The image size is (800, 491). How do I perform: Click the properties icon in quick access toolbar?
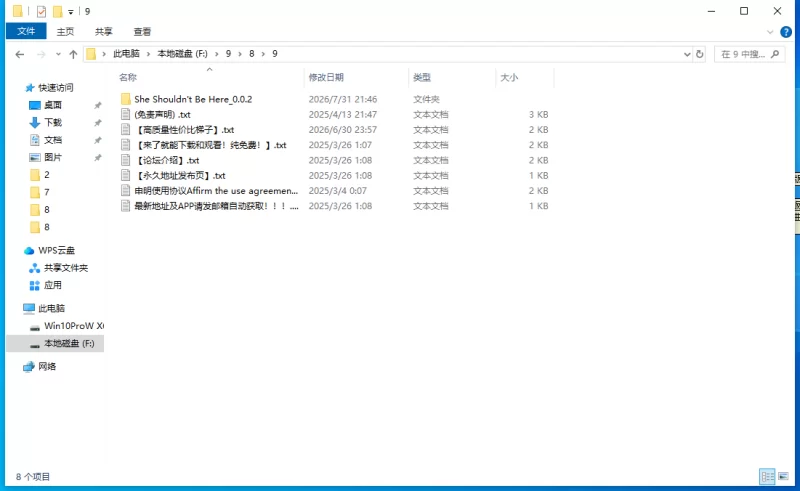(x=41, y=11)
